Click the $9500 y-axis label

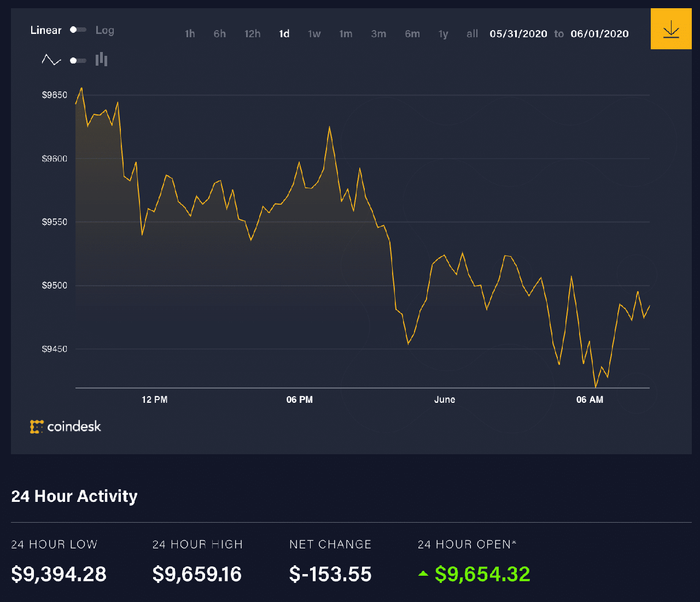pyautogui.click(x=55, y=286)
